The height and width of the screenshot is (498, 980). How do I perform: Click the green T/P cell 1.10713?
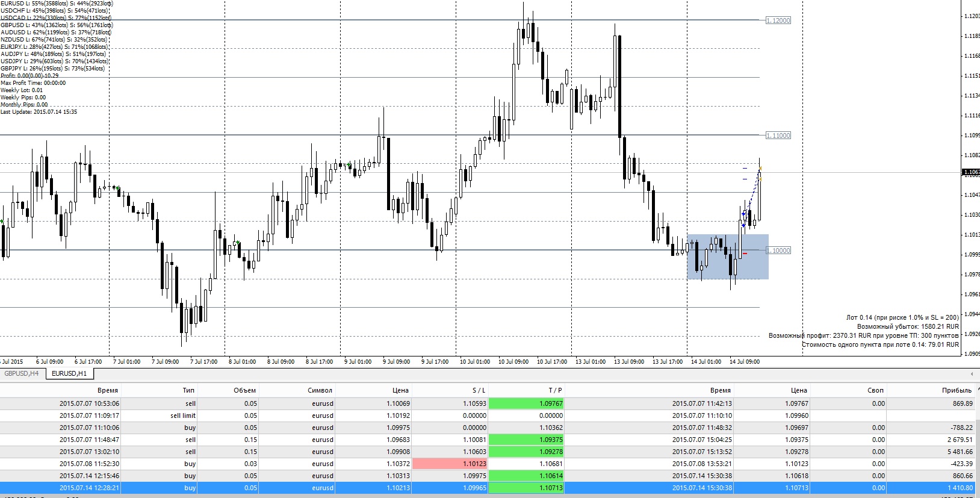click(526, 488)
